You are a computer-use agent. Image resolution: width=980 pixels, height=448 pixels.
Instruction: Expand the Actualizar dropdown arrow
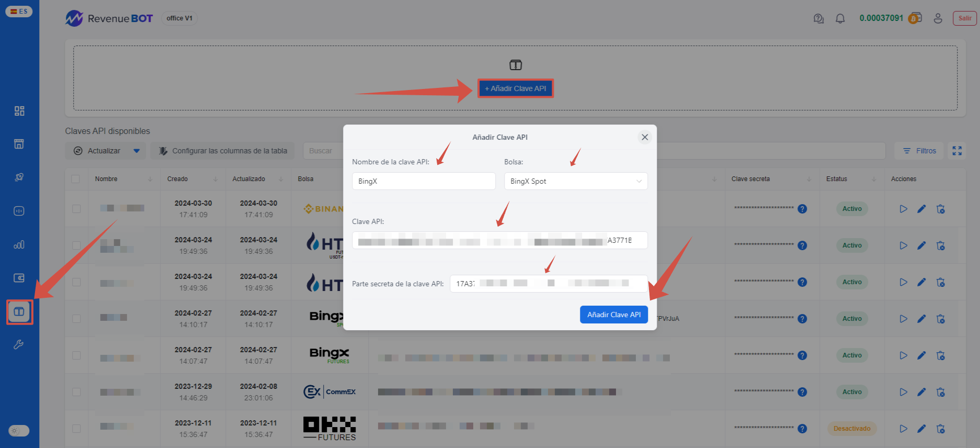[136, 151]
